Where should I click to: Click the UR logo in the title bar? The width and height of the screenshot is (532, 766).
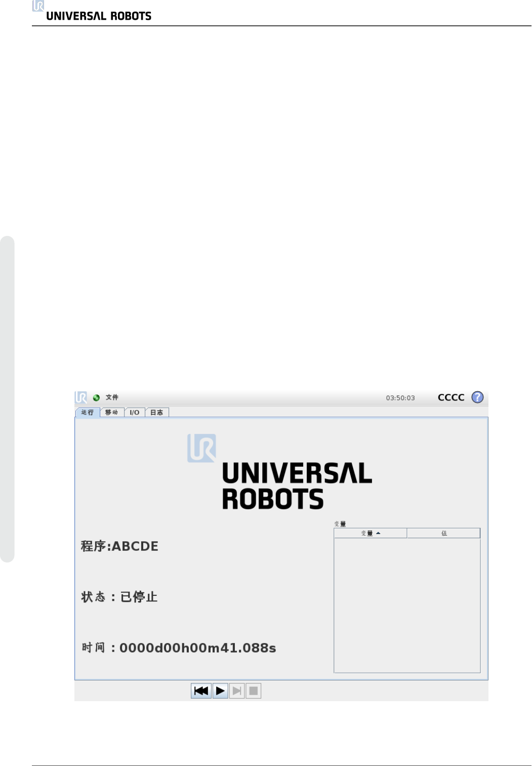[81, 397]
